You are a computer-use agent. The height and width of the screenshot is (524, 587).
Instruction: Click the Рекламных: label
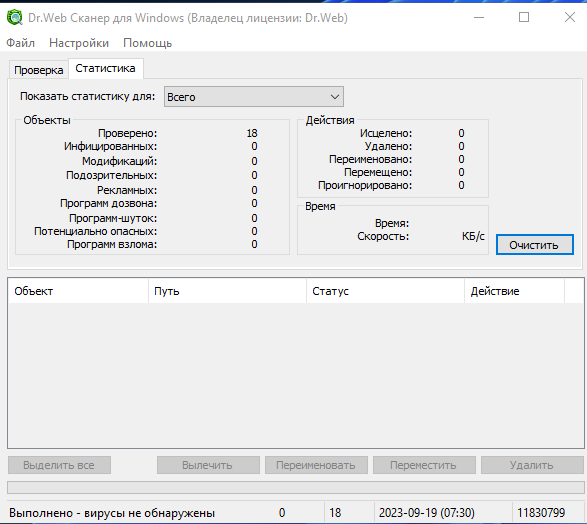[127, 190]
